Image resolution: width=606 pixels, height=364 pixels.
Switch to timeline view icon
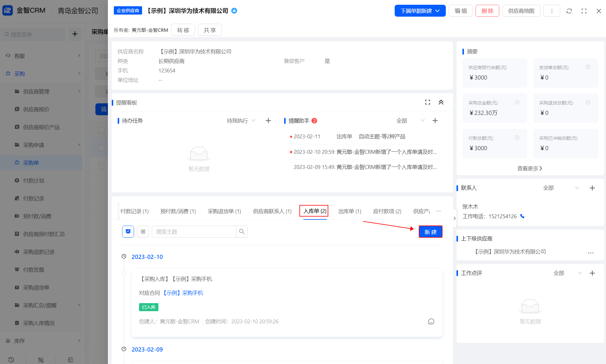point(128,232)
